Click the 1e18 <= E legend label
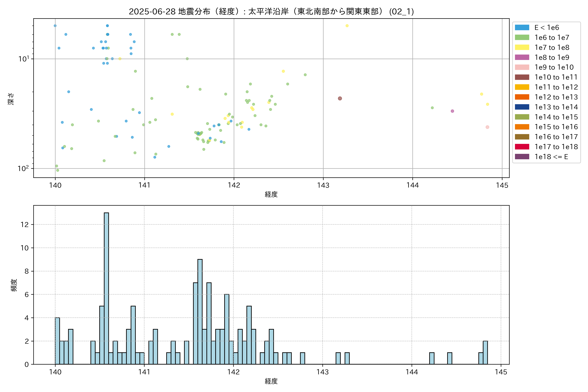588x392 pixels. tap(551, 157)
